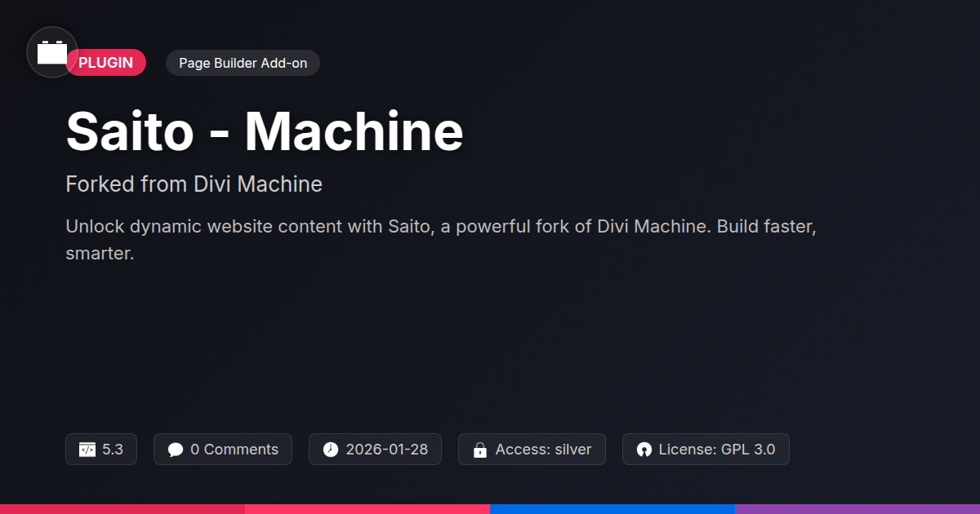Click the clock icon beside the date
Viewport: 980px width, 514px height.
331,450
